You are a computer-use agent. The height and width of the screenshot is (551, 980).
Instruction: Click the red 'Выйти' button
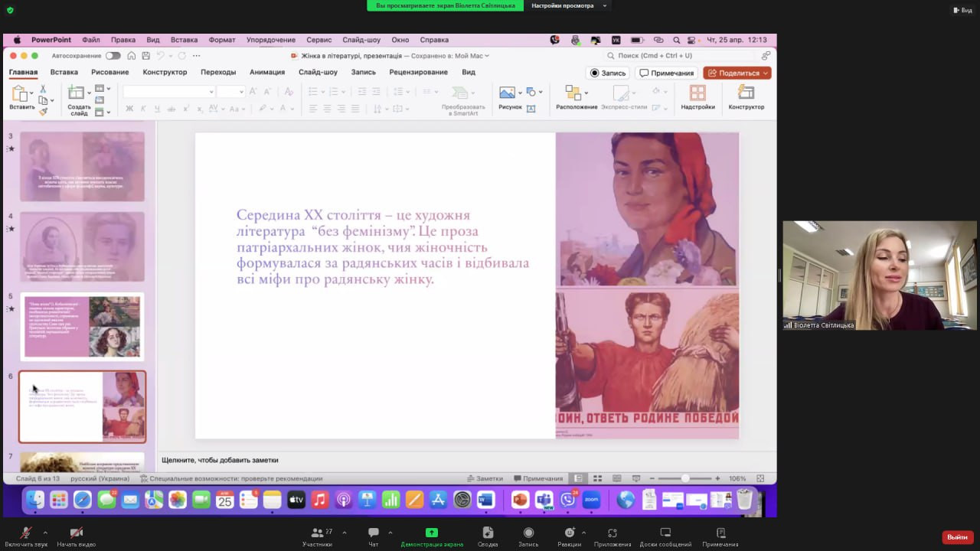coord(957,537)
